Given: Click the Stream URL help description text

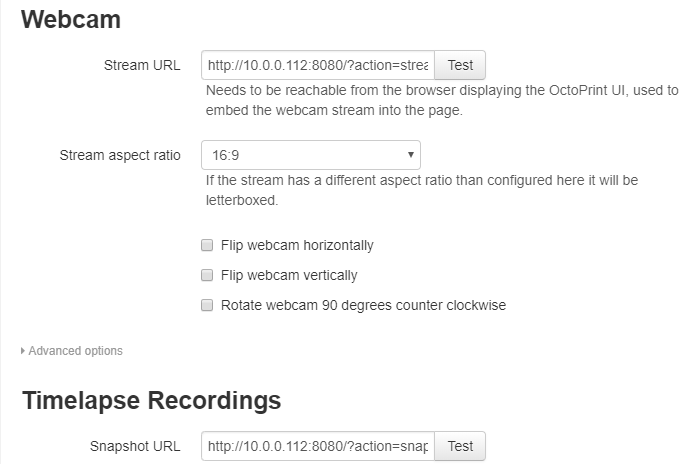Looking at the screenshot, I should [441, 101].
